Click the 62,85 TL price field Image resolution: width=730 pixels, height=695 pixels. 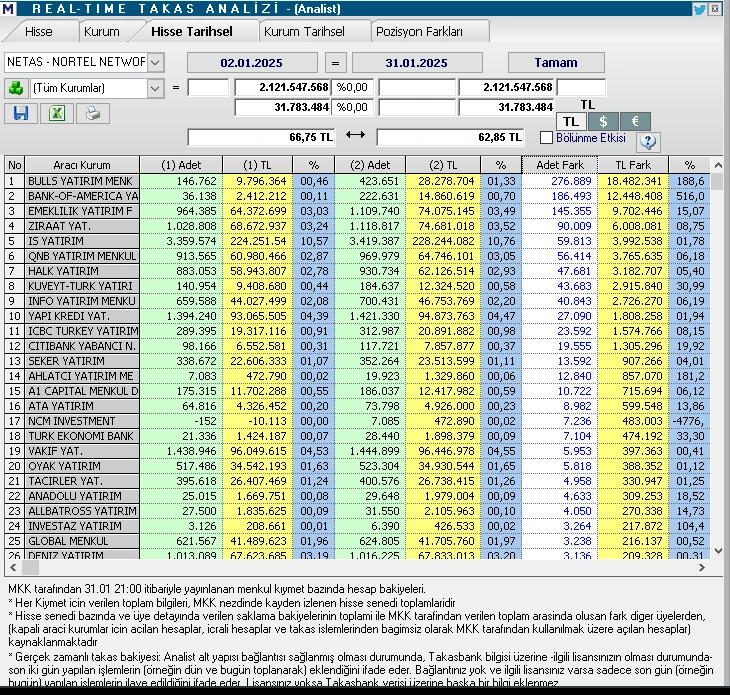click(450, 137)
